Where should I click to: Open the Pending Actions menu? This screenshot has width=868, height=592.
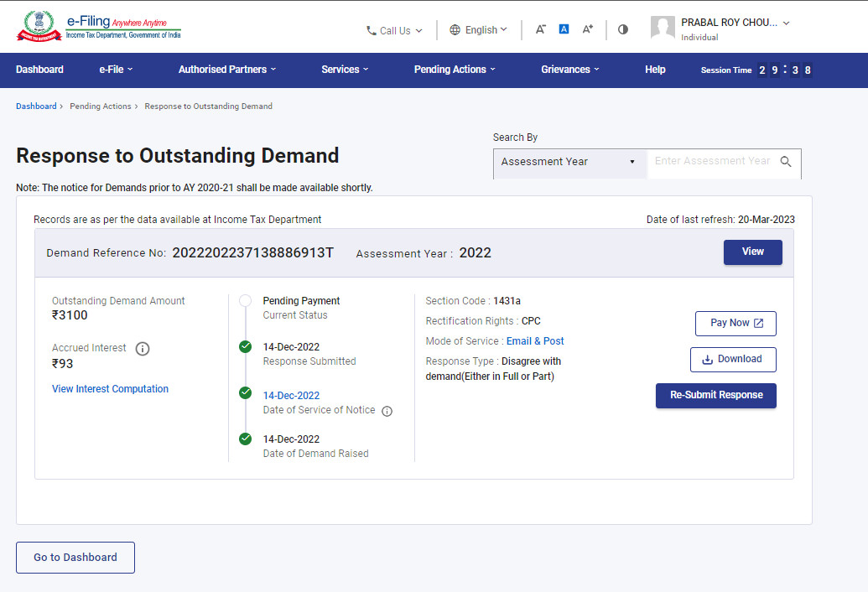(455, 70)
